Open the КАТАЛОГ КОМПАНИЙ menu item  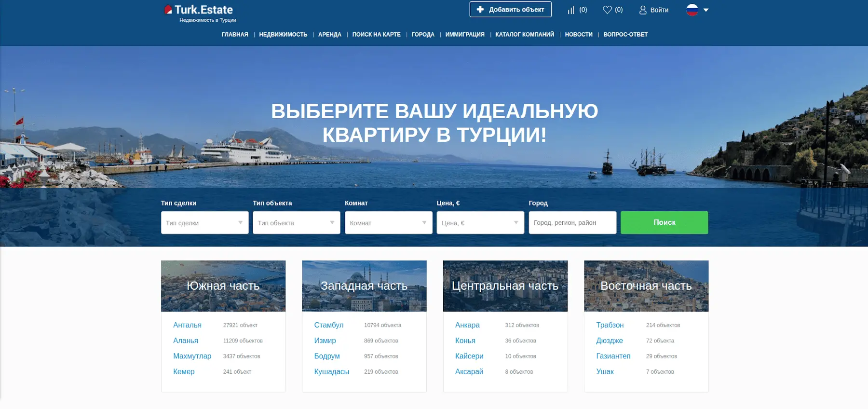pos(525,35)
